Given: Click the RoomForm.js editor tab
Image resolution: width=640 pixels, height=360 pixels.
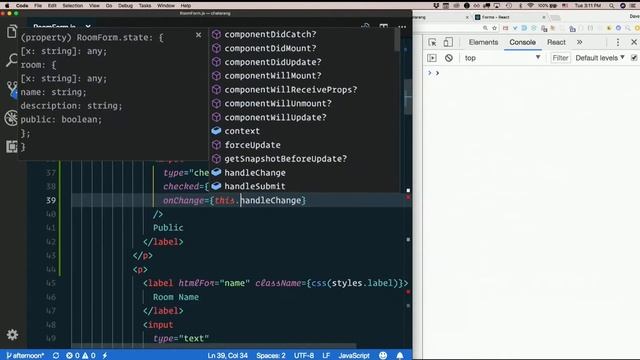Looking at the screenshot, I should coord(55,26).
